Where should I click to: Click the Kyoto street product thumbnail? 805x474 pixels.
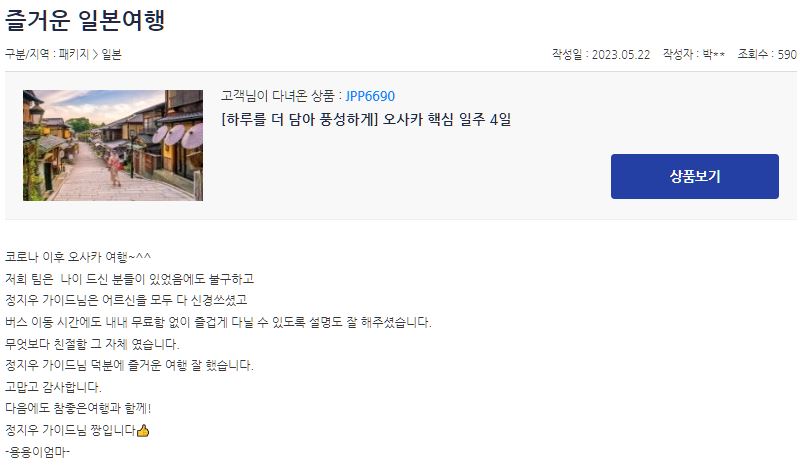[113, 145]
